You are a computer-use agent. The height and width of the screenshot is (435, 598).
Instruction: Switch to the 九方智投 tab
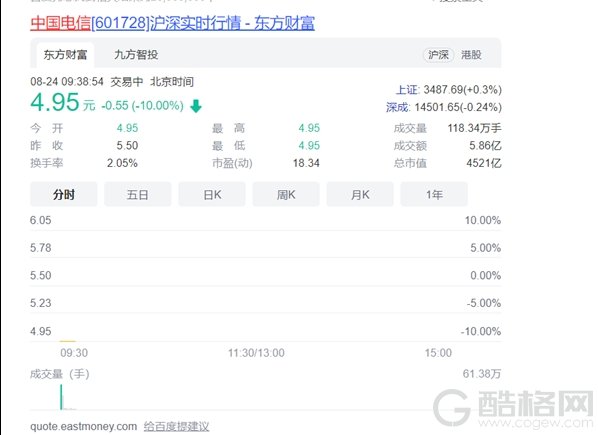click(x=136, y=55)
